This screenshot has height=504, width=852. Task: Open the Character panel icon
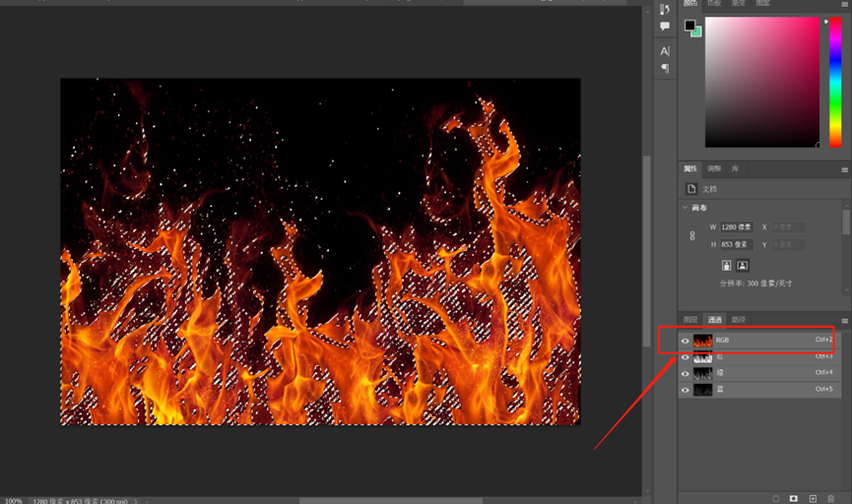[665, 51]
